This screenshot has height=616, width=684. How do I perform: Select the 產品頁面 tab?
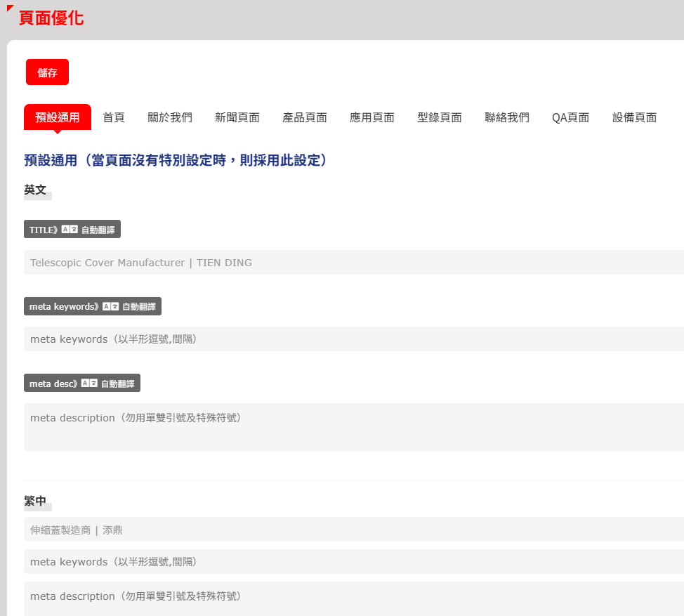pos(305,117)
